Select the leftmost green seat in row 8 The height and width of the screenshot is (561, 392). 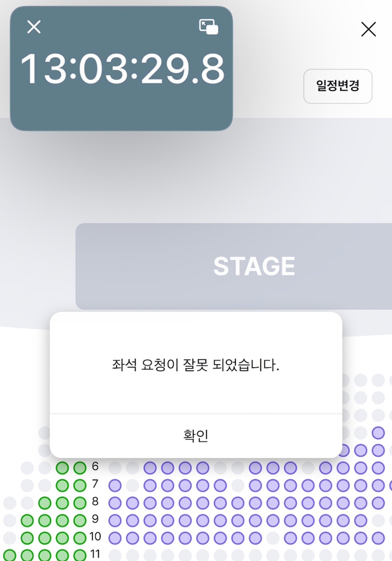point(45,503)
